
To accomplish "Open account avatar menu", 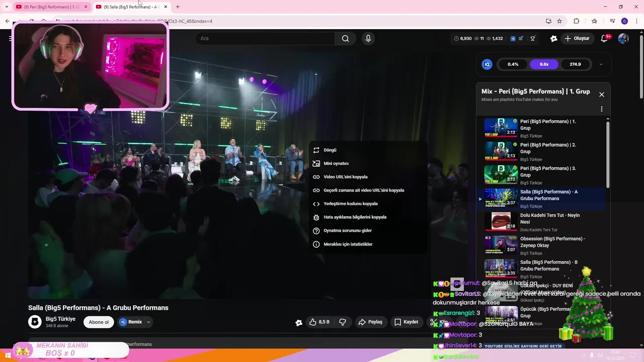I will (623, 39).
